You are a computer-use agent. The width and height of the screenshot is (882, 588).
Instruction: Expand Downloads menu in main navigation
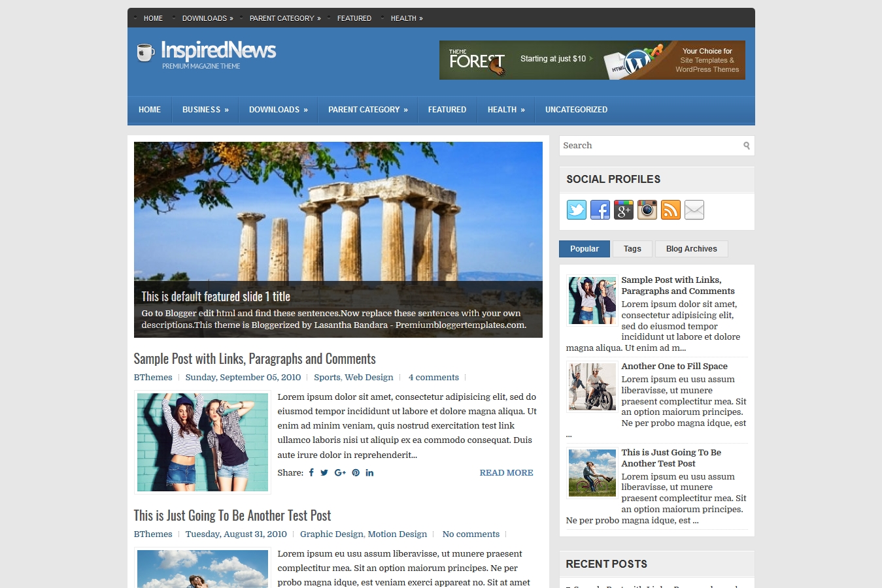point(278,110)
